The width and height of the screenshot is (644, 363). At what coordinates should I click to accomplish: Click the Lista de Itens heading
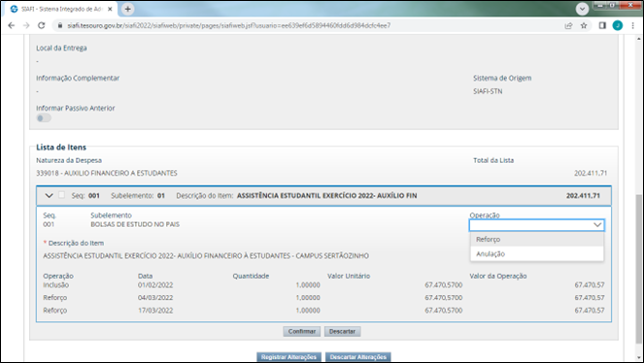coord(61,148)
